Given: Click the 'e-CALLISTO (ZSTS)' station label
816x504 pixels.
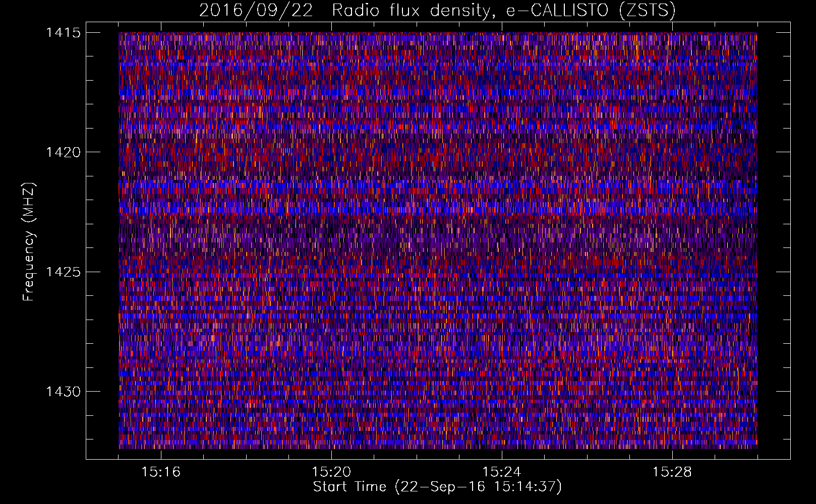Looking at the screenshot, I should click(591, 10).
